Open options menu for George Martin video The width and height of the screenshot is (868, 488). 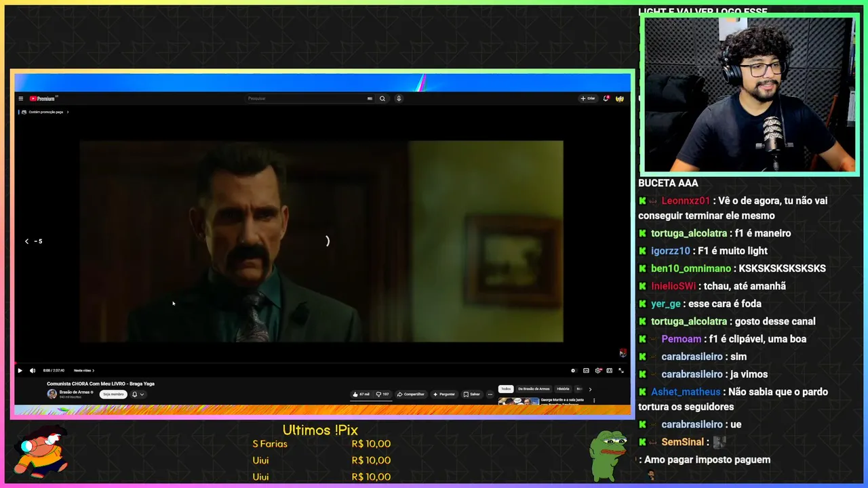pos(594,401)
